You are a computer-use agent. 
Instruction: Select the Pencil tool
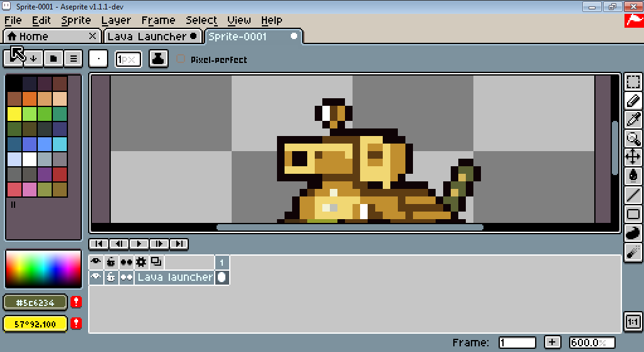click(633, 101)
